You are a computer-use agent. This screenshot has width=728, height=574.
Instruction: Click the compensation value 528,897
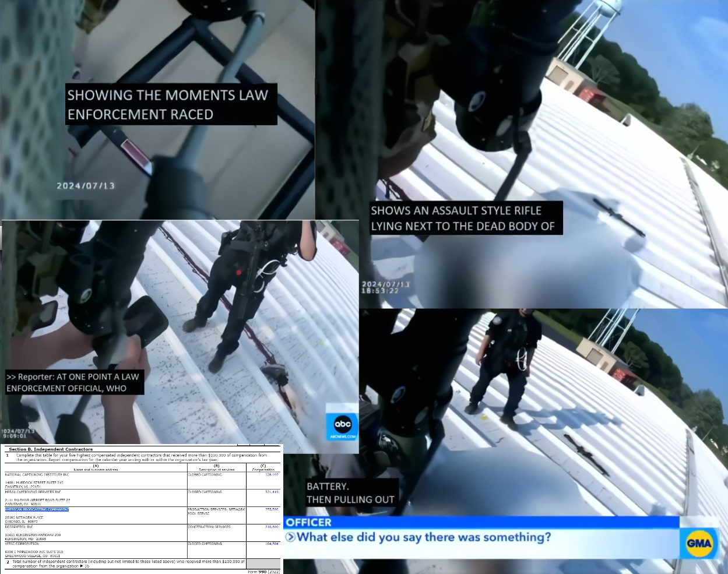tap(272, 475)
